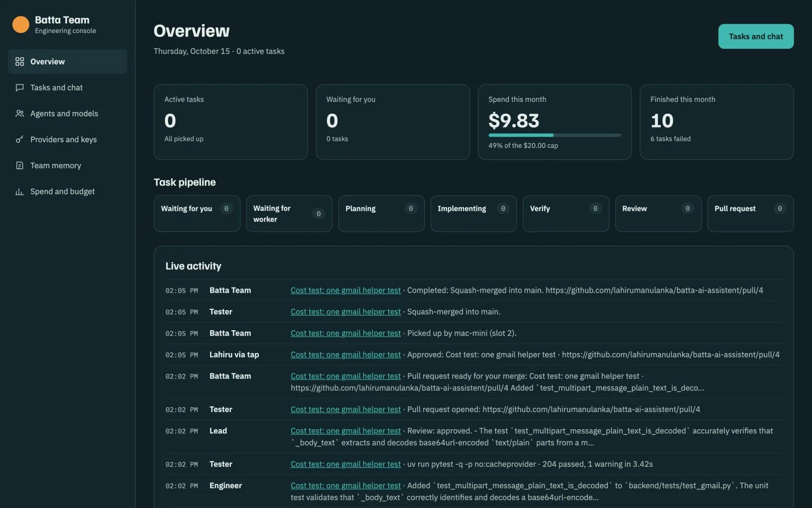Open the Overview page in sidebar
The height and width of the screenshot is (508, 812).
coord(67,61)
